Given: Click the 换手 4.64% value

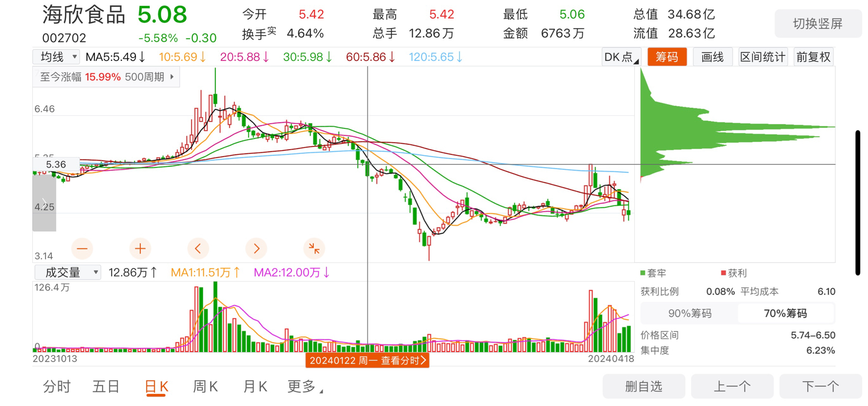Looking at the screenshot, I should tap(305, 34).
